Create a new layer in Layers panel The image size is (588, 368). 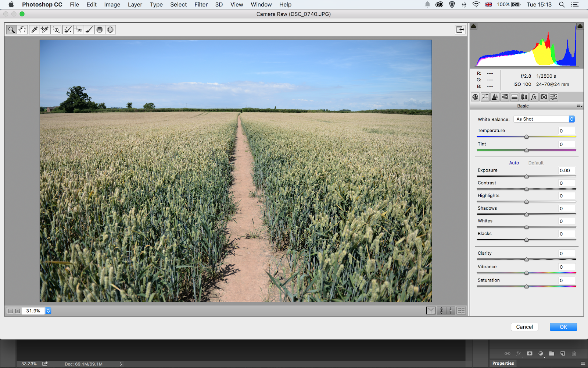563,354
